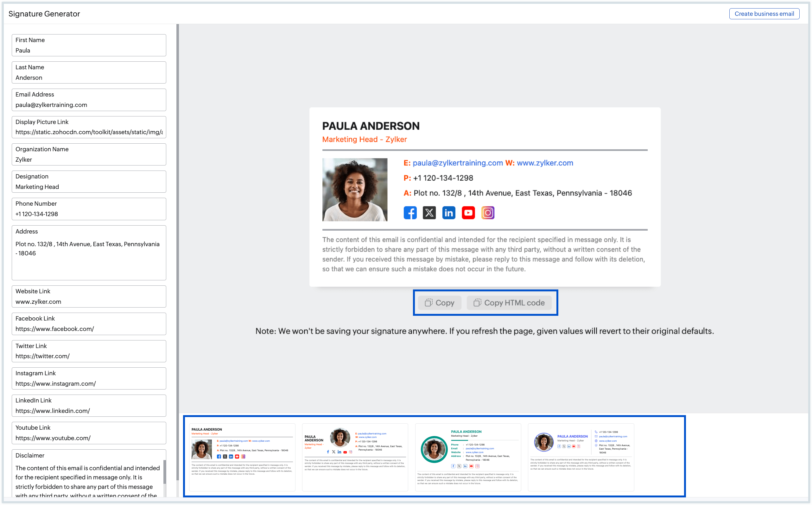
Task: Click the YouTube icon in signature preview
Action: pyautogui.click(x=468, y=213)
